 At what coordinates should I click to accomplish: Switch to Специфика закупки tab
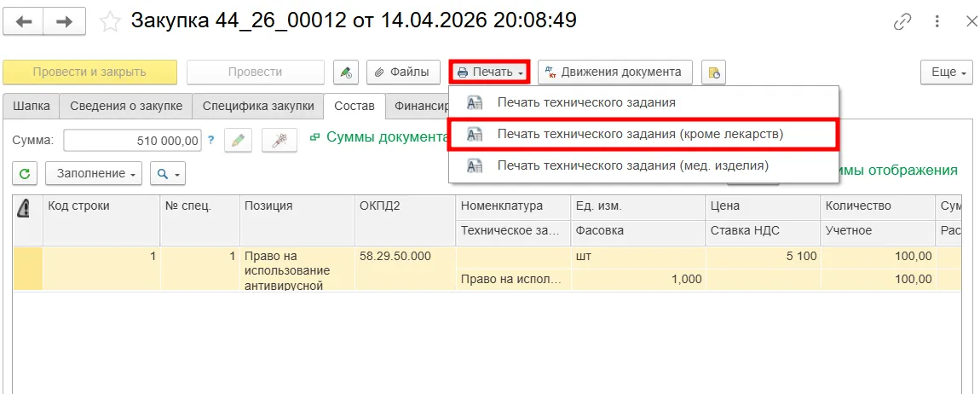pos(258,107)
